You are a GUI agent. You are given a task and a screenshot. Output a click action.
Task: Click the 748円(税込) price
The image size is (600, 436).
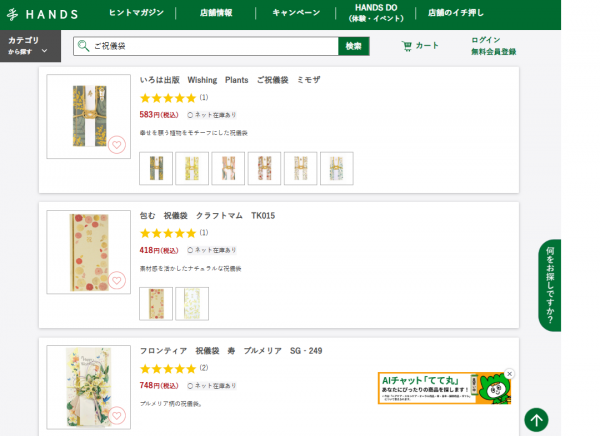[159, 385]
